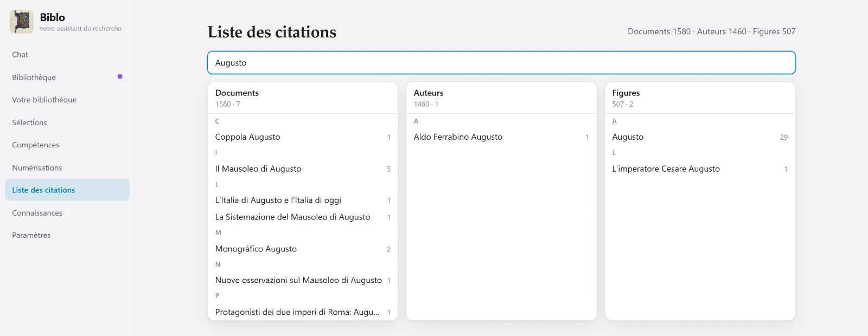This screenshot has width=868, height=336.
Task: Go to Numérisations
Action: [x=67, y=167]
